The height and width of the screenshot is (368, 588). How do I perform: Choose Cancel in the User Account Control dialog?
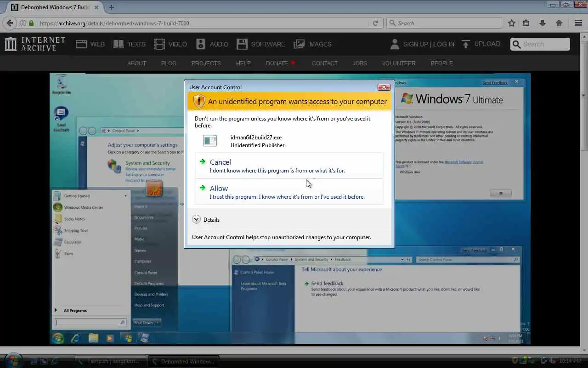289,166
